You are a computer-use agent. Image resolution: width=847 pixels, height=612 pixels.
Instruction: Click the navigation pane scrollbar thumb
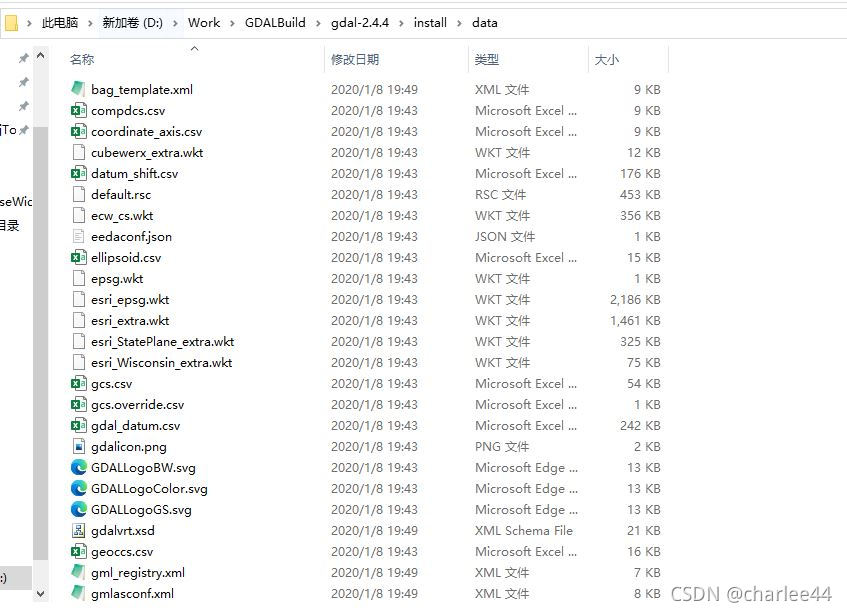[41, 344]
